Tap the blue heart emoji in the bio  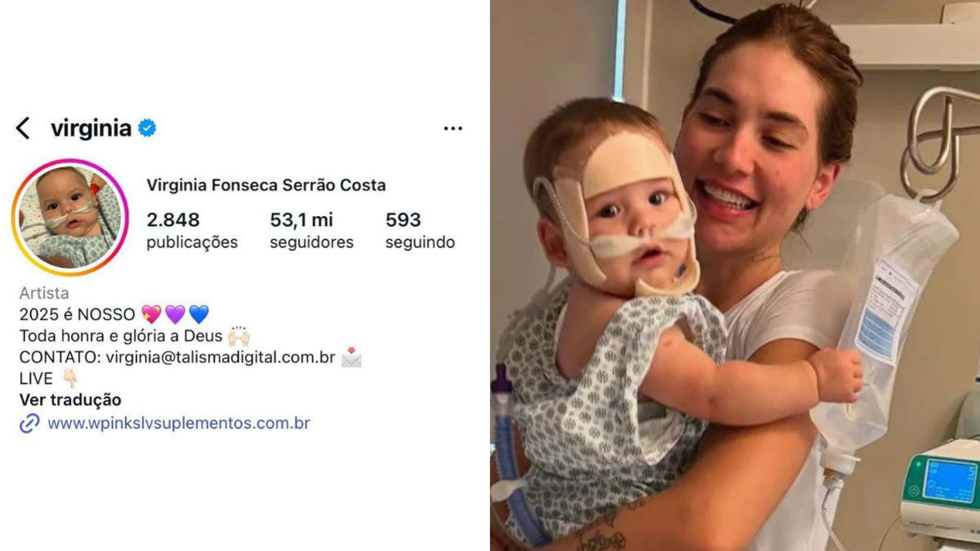point(199,314)
